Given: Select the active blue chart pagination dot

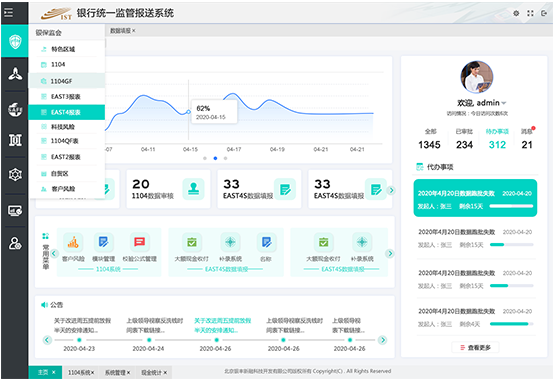Looking at the screenshot, I should (x=215, y=158).
